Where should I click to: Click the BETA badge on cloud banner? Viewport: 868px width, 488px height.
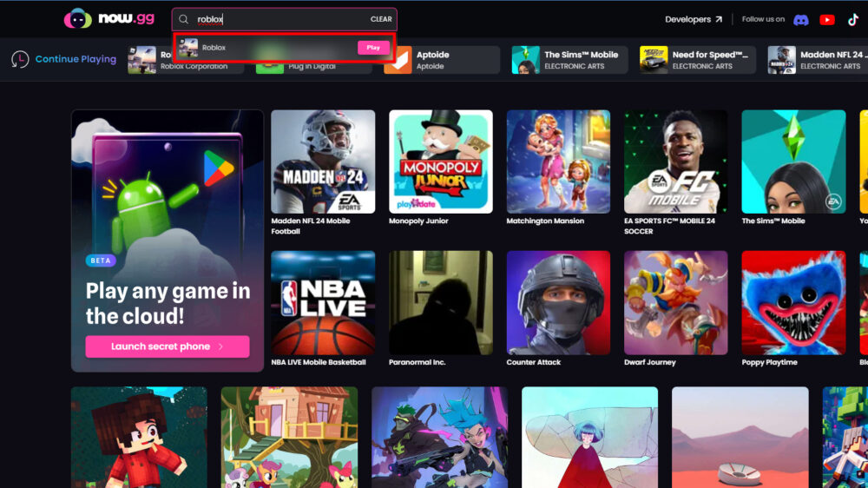100,260
